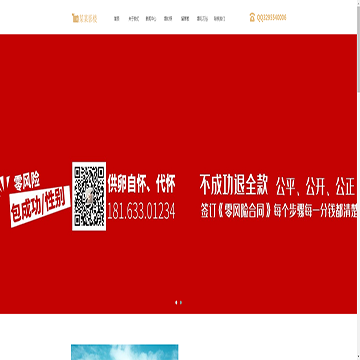Image resolution: width=360 pixels, height=360 pixels.
Task: Click the 包成功/性别 slanted white label
Action: [41, 207]
